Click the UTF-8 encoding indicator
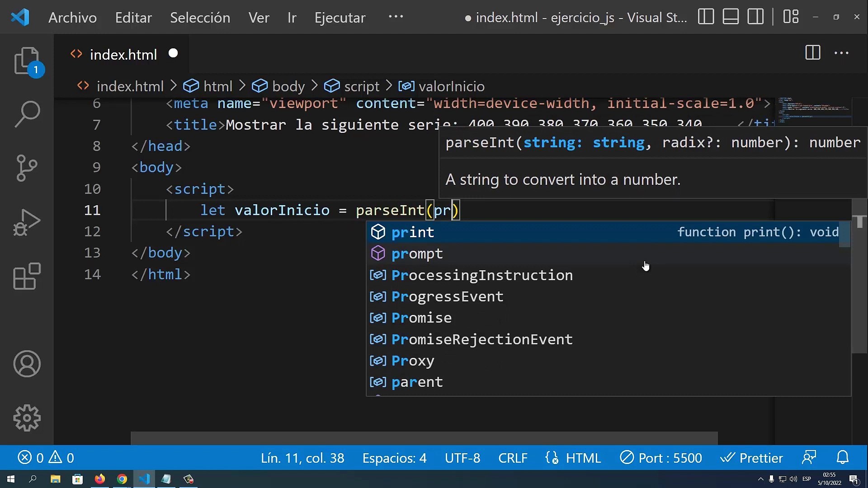The image size is (868, 488). [462, 458]
